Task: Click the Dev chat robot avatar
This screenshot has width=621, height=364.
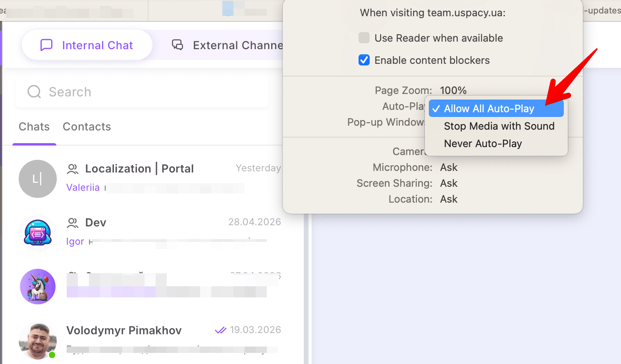Action: pyautogui.click(x=38, y=233)
